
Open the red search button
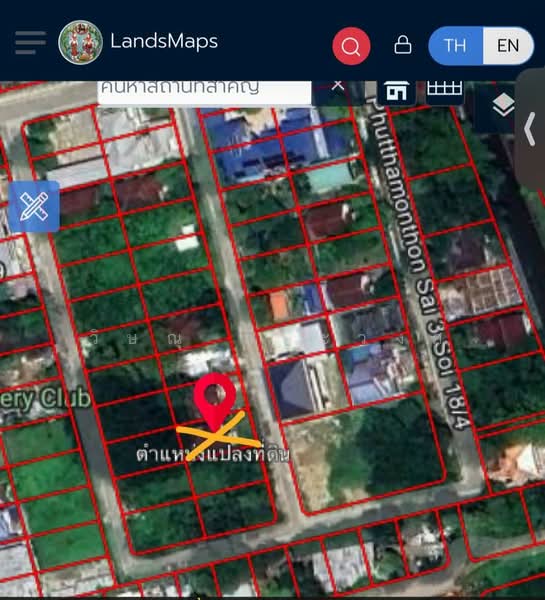tap(351, 46)
